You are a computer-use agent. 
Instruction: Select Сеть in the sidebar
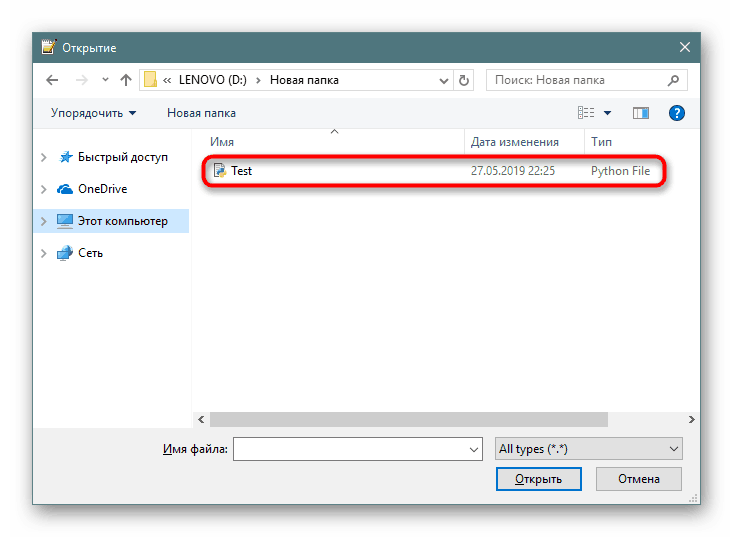(90, 253)
